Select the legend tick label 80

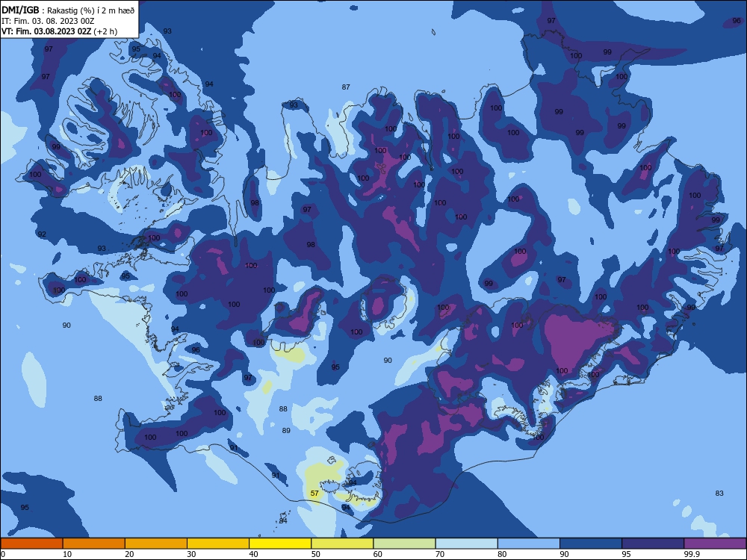point(502,554)
